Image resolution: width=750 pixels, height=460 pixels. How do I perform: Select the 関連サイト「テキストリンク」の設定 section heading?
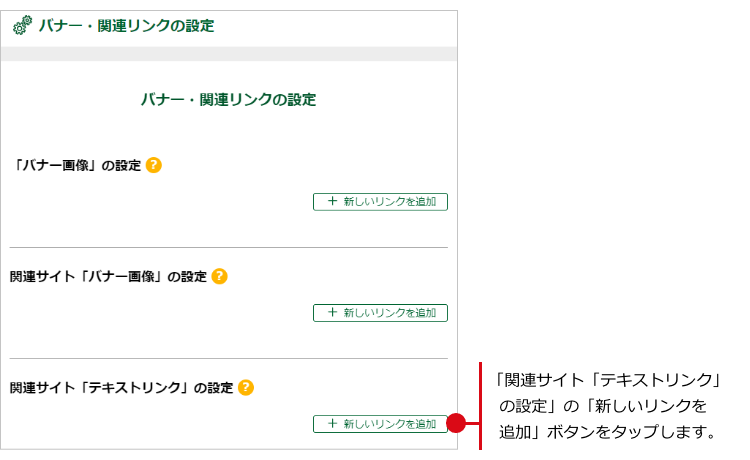click(121, 387)
